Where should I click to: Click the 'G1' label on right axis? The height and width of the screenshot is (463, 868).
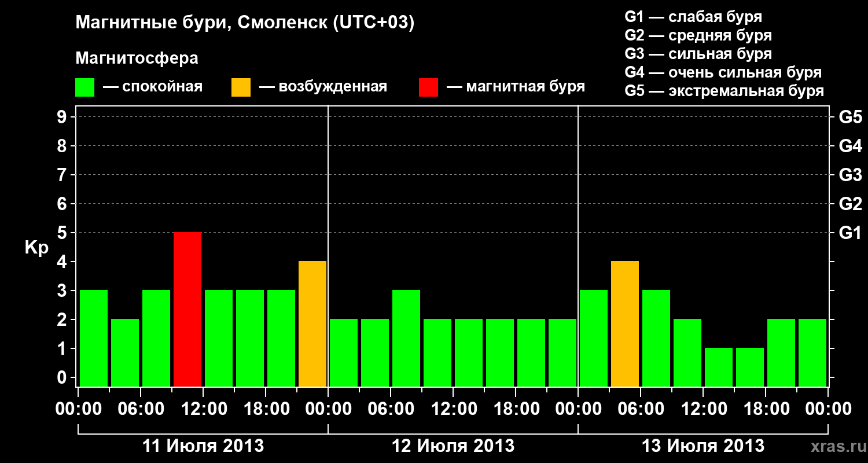pos(850,233)
